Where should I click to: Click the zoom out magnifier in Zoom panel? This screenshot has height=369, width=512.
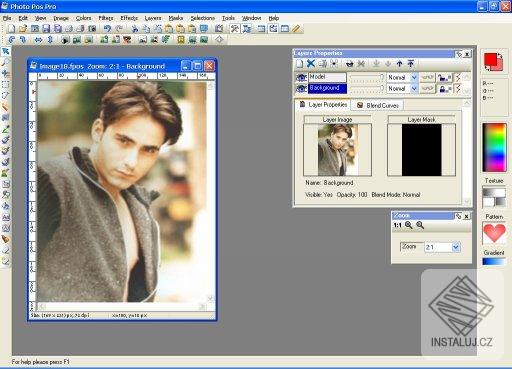tap(420, 225)
